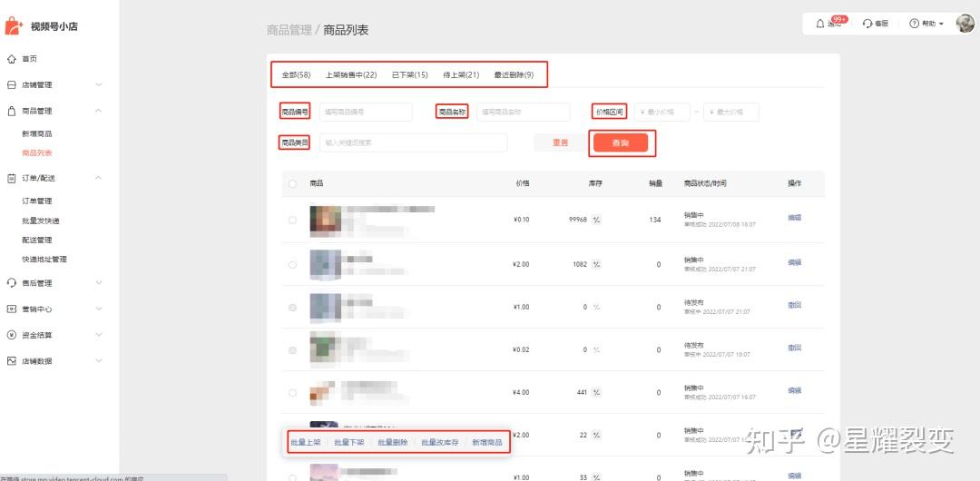Click 编辑 for the ¥4.00 product
This screenshot has height=481, width=980.
tap(794, 390)
